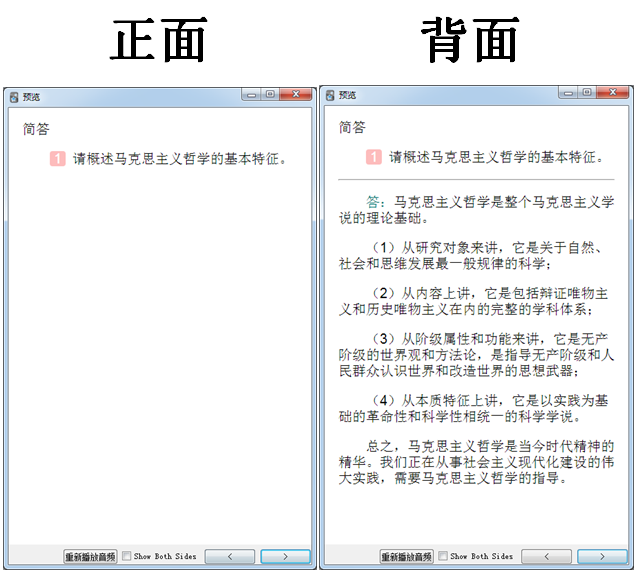Click the concluding 总之 paragraph
Image resolution: width=640 pixels, height=573 pixels.
pos(476,462)
